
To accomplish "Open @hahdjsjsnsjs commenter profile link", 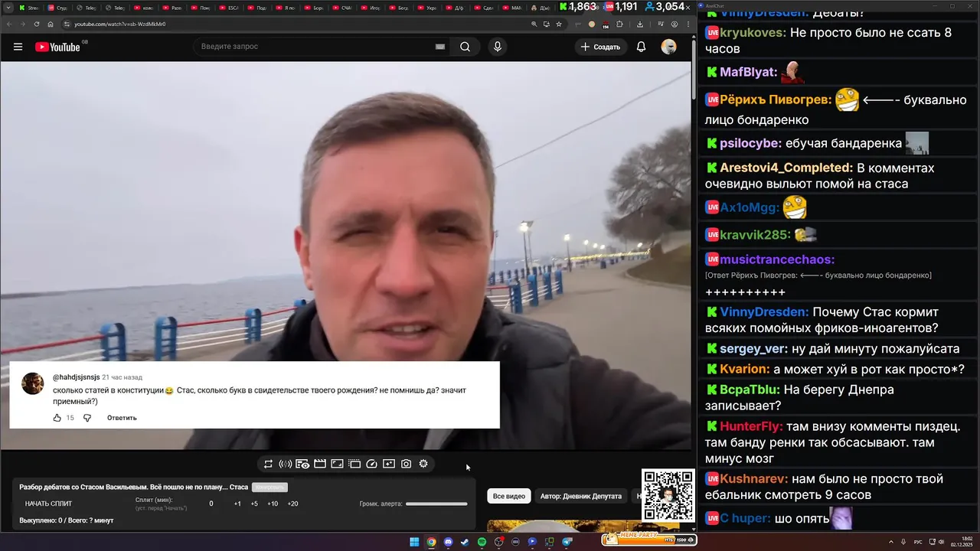I will pyautogui.click(x=76, y=377).
